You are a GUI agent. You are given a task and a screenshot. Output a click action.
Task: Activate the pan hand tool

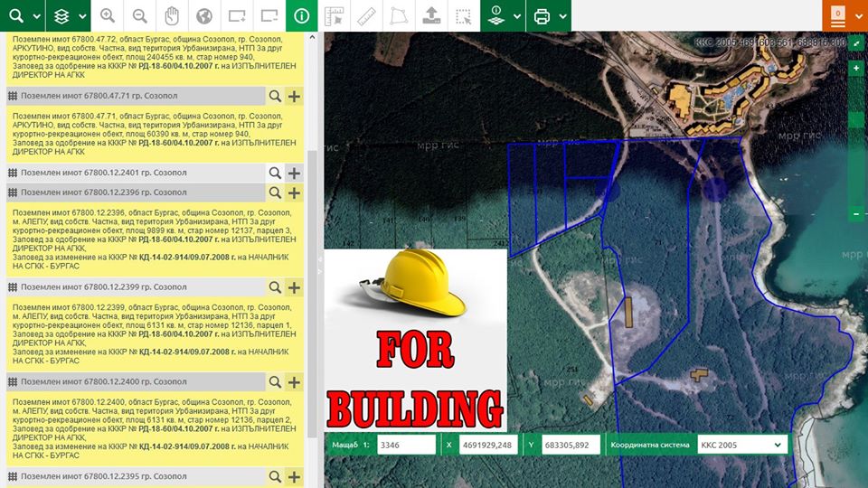(x=172, y=16)
